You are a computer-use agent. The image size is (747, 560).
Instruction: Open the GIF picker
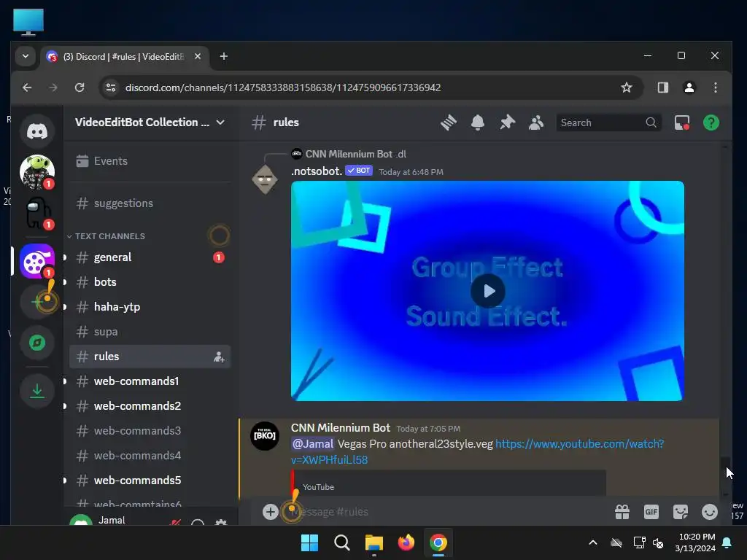tap(651, 512)
